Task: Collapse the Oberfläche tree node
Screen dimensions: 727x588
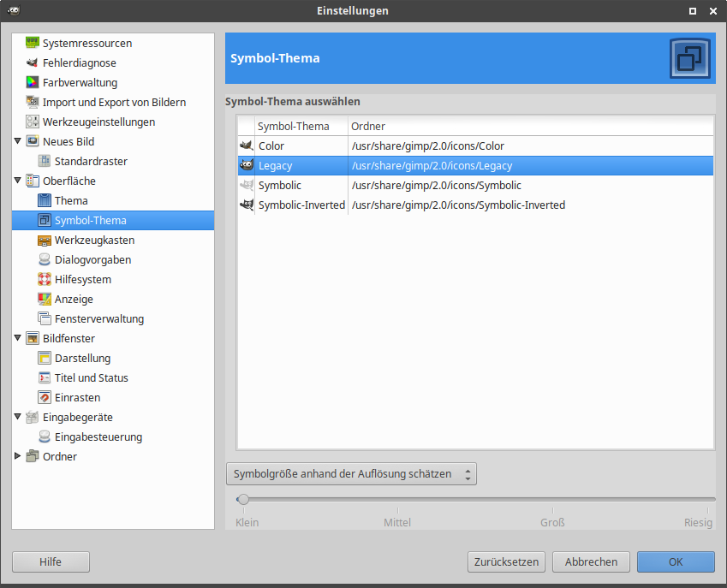Action: pyautogui.click(x=18, y=181)
